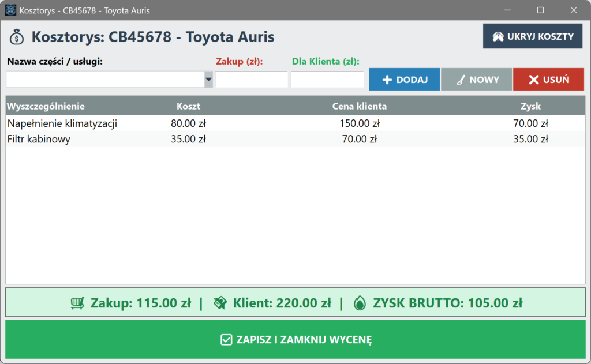Click inside the part name combo box field

point(105,80)
